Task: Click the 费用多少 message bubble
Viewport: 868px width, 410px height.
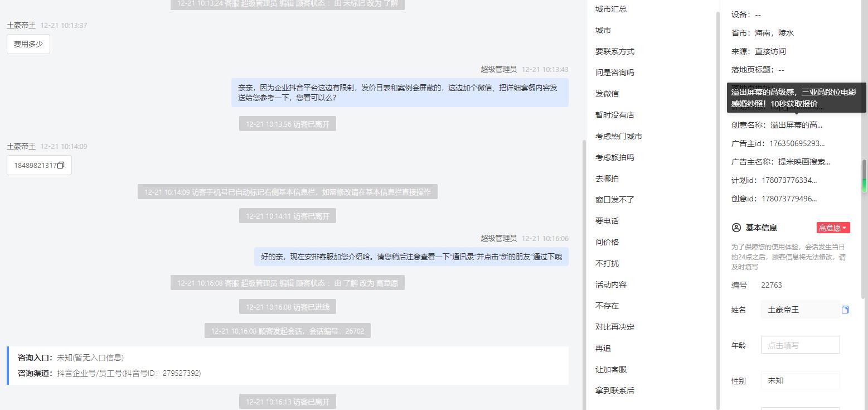Action: (28, 44)
